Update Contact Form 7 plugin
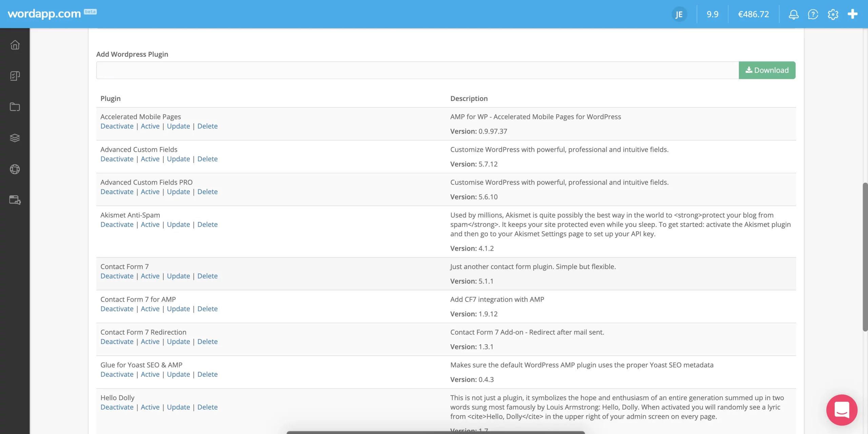Image resolution: width=868 pixels, height=434 pixels. [178, 276]
